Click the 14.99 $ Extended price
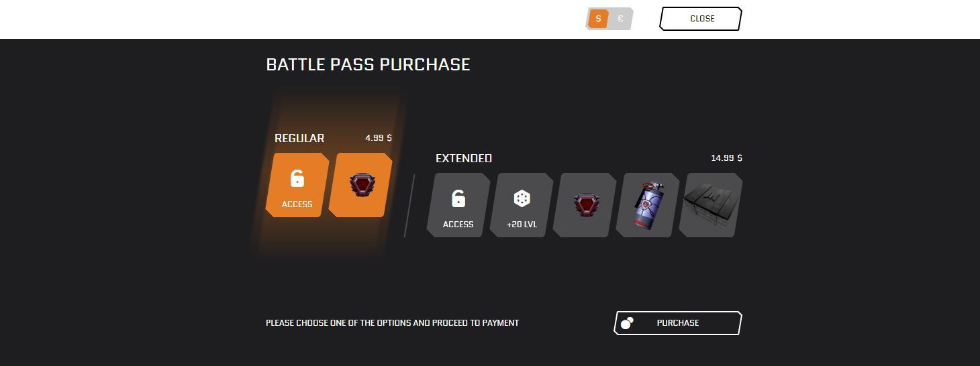This screenshot has height=366, width=980. [727, 158]
